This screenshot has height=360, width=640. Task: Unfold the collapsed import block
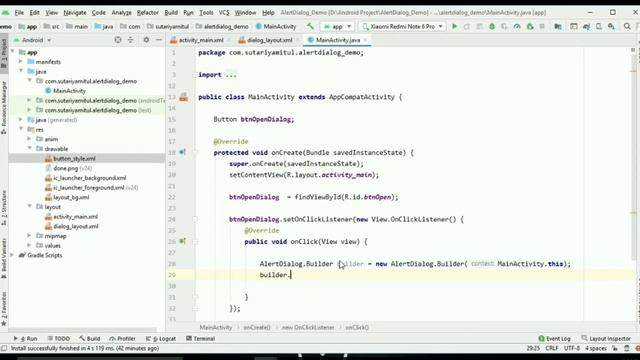(195, 75)
